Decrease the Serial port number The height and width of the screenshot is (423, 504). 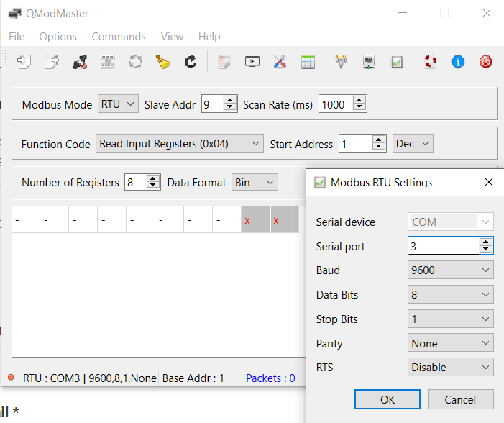point(486,250)
